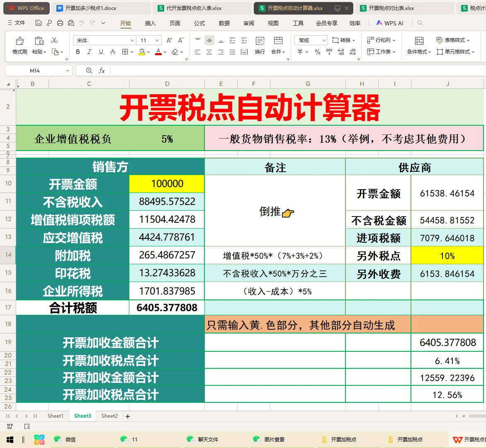Click the 转换 button
Screen dimensions: 486x448
tap(343, 40)
